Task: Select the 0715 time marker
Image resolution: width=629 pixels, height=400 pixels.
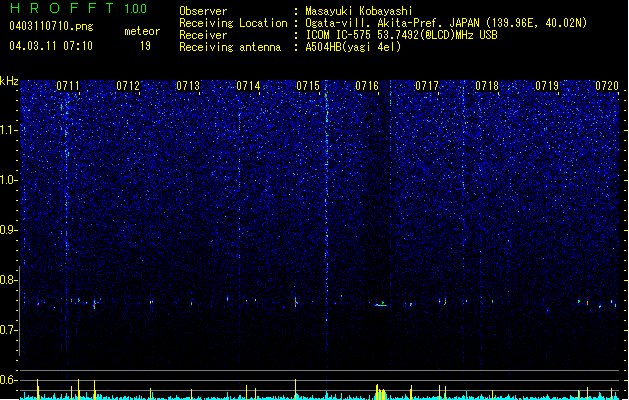Action: point(308,86)
